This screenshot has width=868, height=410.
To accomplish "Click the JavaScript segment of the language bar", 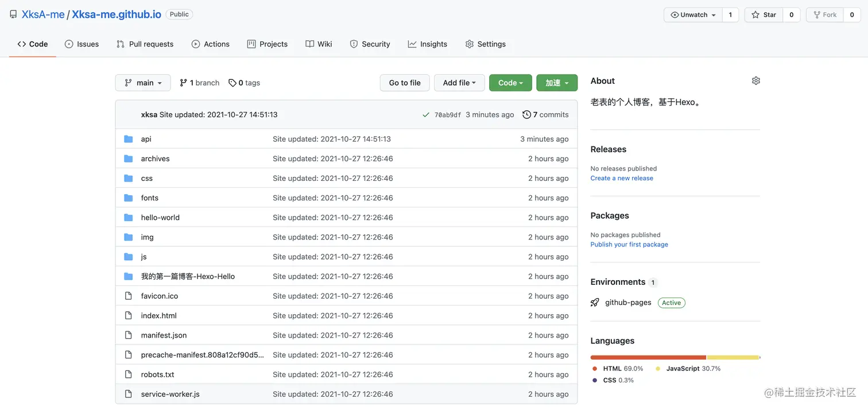I will [x=733, y=357].
